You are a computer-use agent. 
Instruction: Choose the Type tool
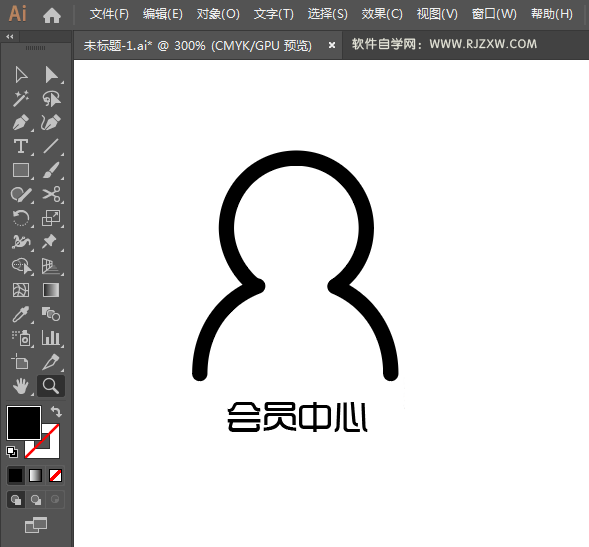21,147
